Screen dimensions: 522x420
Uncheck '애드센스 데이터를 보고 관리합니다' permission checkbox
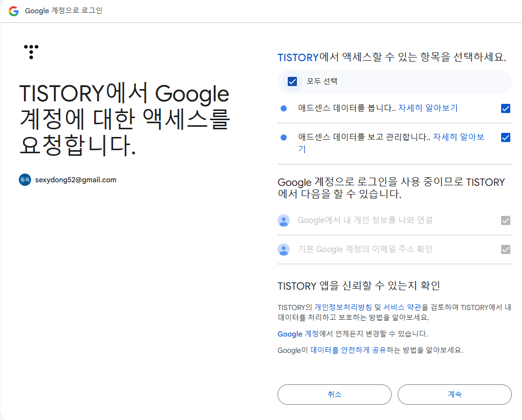506,137
